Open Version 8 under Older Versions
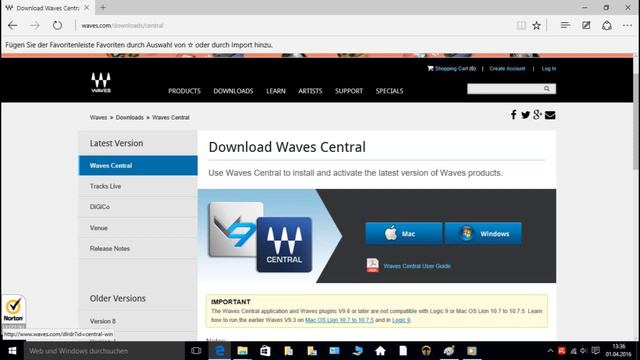This screenshot has height=360, width=640. point(138,321)
